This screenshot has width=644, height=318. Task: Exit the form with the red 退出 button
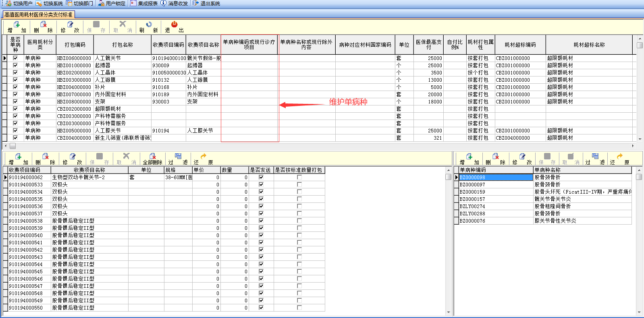pos(174,27)
